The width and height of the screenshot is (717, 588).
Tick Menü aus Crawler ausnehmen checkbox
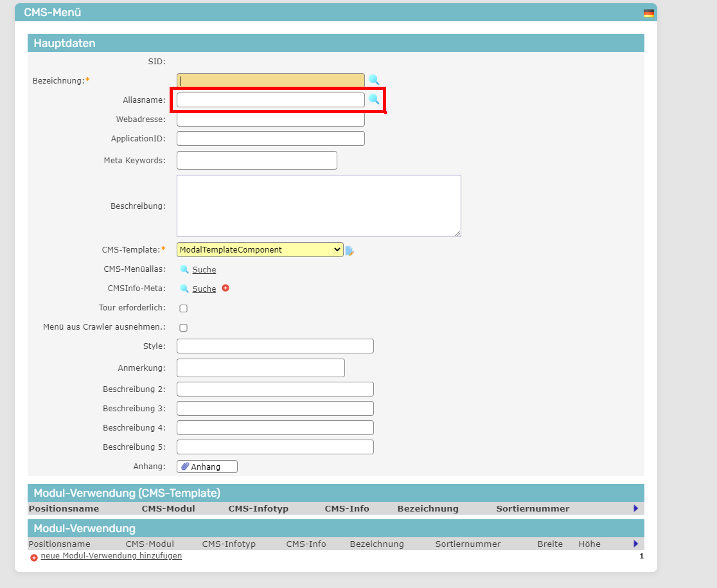(x=183, y=328)
